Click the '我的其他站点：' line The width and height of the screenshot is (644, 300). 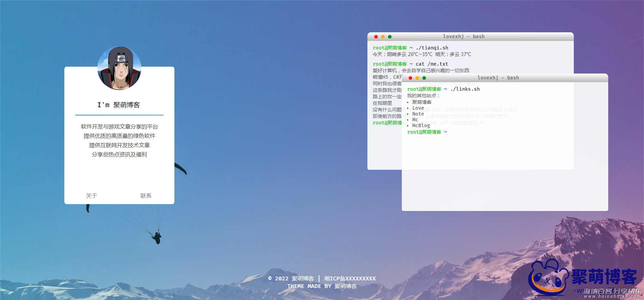click(423, 96)
